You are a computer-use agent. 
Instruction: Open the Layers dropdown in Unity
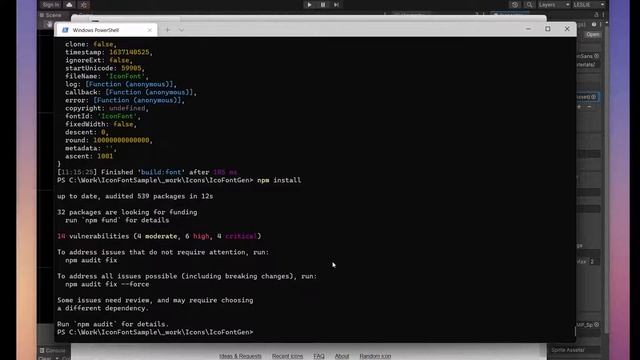[x=554, y=4]
